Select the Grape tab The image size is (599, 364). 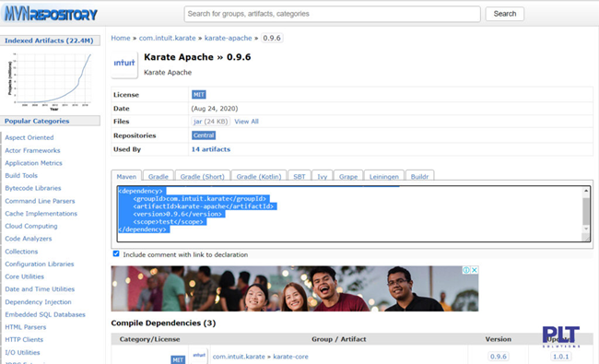[348, 176]
